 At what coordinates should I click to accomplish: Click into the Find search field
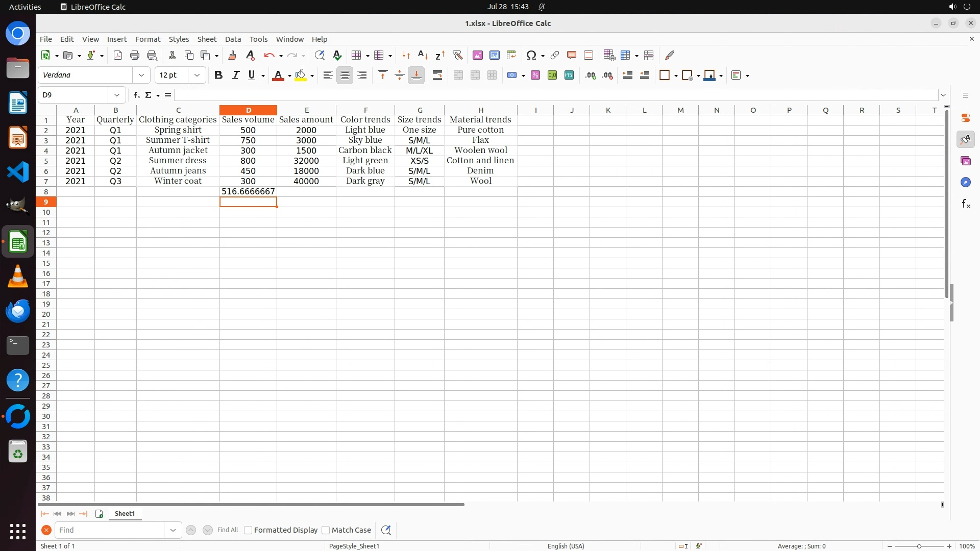coord(109,530)
